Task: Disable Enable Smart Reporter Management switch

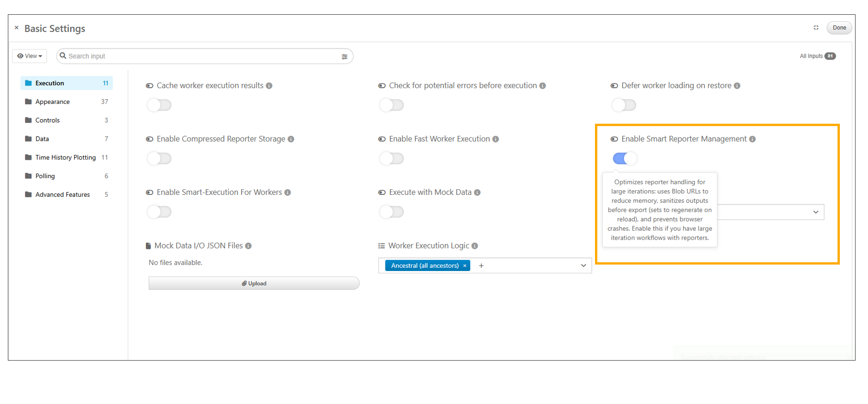Action: click(625, 158)
